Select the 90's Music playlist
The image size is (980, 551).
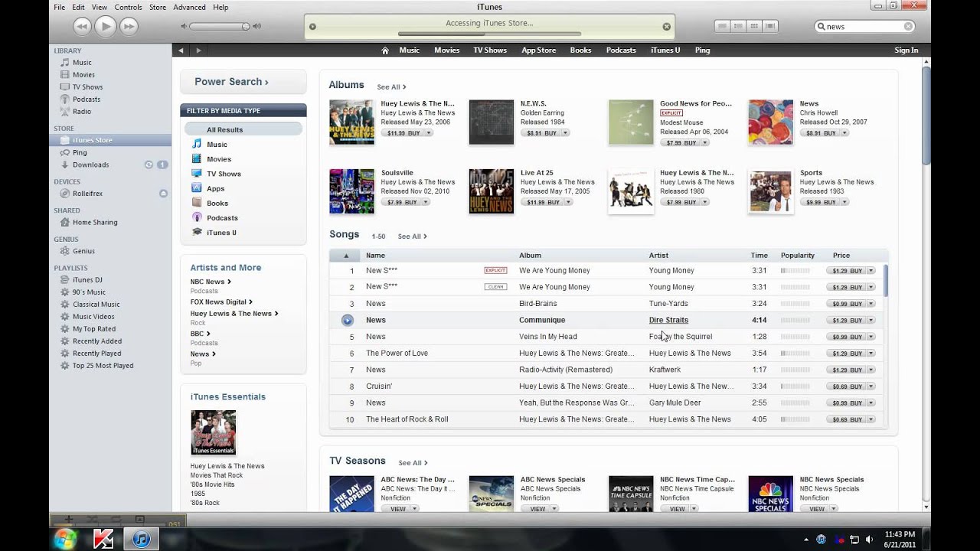point(89,292)
